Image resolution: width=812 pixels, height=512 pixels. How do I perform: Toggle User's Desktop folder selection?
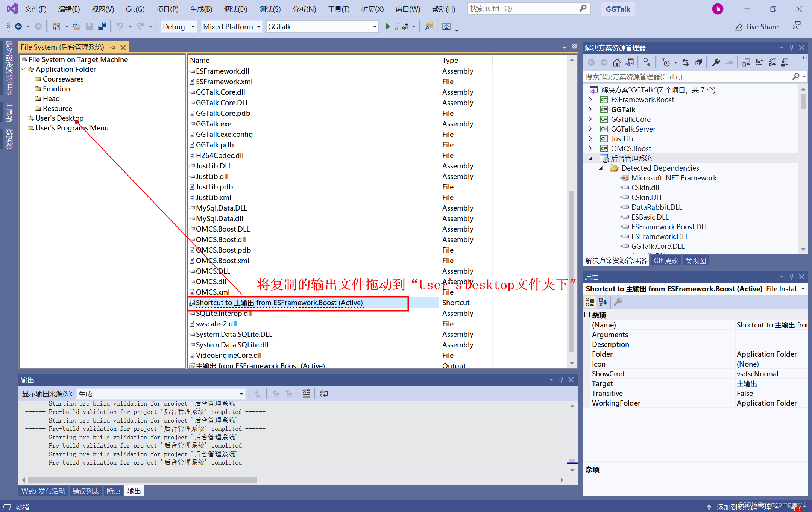[59, 117]
